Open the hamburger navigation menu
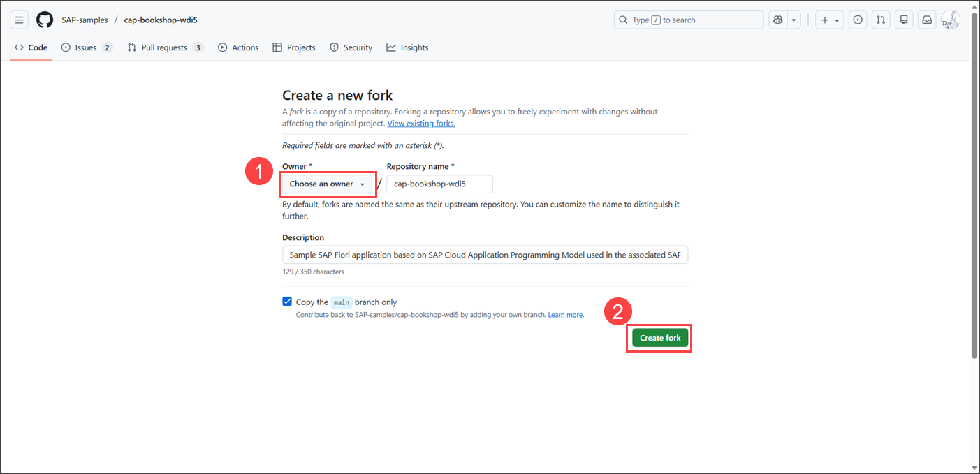 click(x=20, y=20)
